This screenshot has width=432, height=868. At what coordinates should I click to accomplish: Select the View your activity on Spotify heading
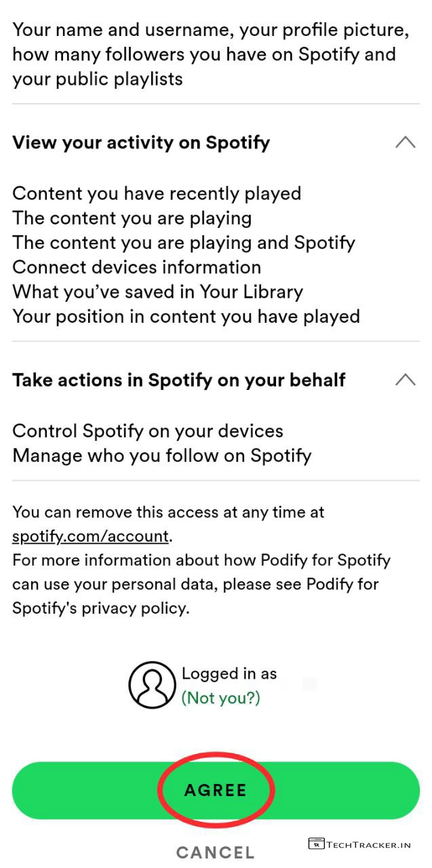(x=141, y=142)
